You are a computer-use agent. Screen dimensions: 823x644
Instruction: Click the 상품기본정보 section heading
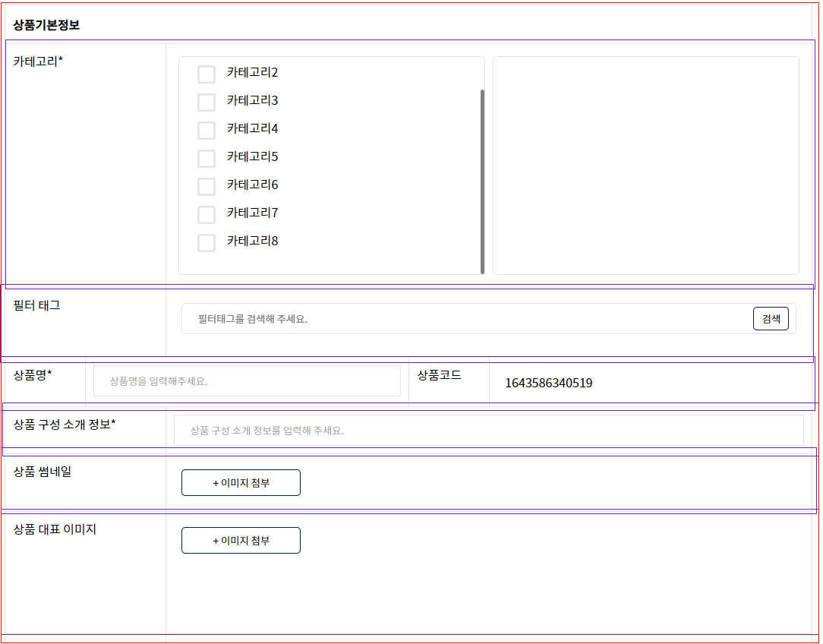click(46, 25)
